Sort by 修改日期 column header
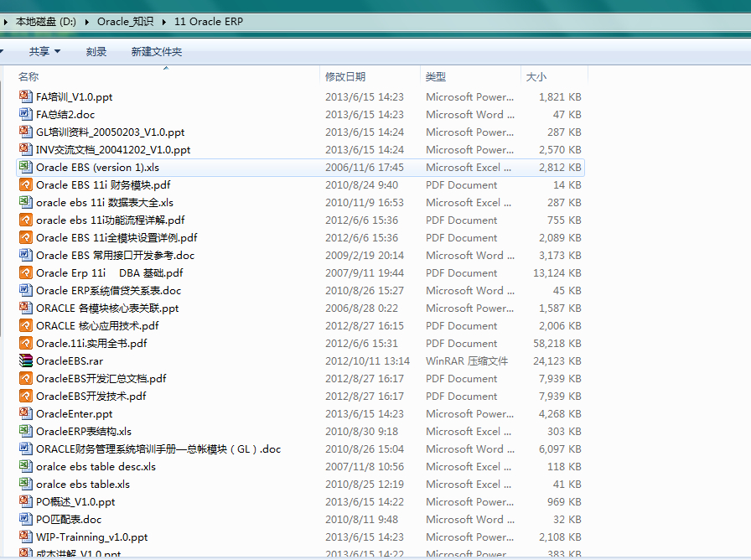 pos(345,76)
